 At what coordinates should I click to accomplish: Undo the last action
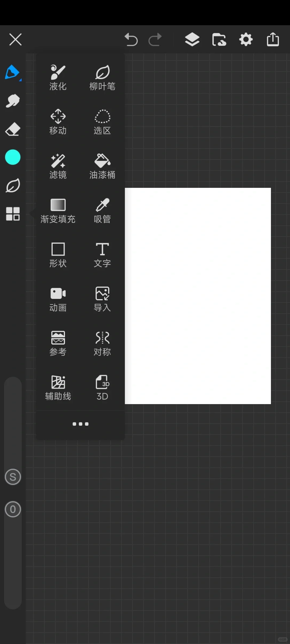pos(131,40)
